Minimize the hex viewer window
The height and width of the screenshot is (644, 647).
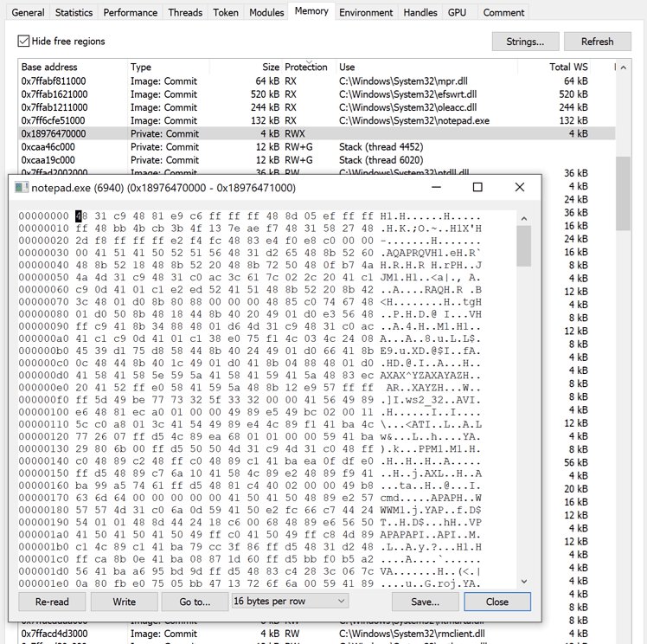tap(436, 188)
